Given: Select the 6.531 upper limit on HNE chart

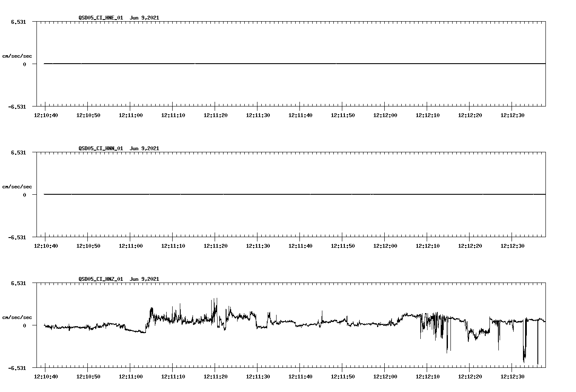Looking at the screenshot, I should point(19,22).
